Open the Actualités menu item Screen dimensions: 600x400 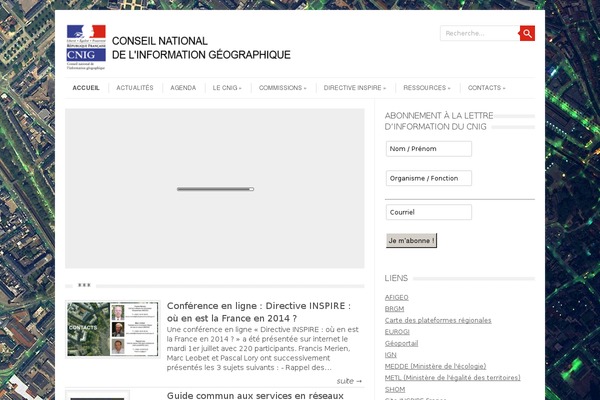click(135, 88)
